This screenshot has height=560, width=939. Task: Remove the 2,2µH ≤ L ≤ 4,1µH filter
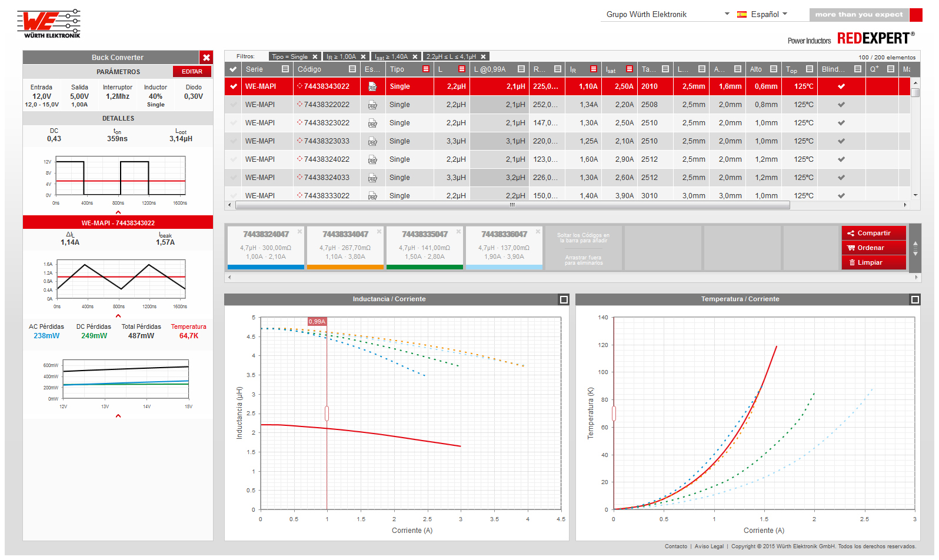[483, 57]
